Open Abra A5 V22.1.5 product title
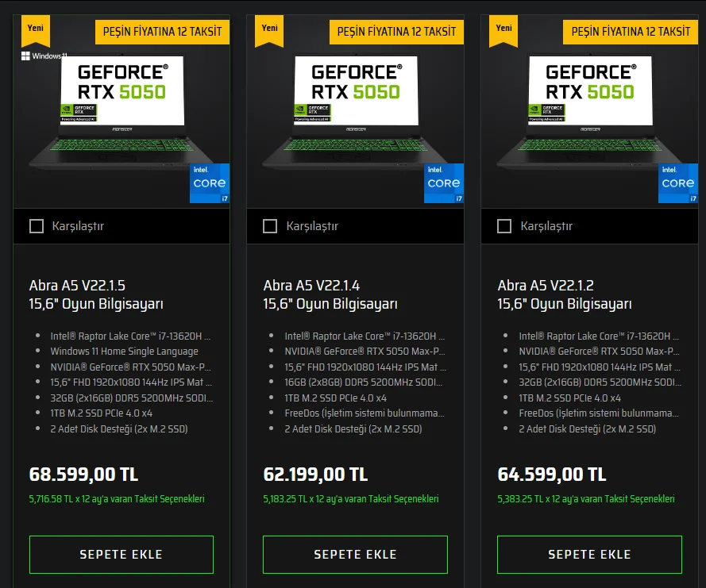 pyautogui.click(x=96, y=294)
